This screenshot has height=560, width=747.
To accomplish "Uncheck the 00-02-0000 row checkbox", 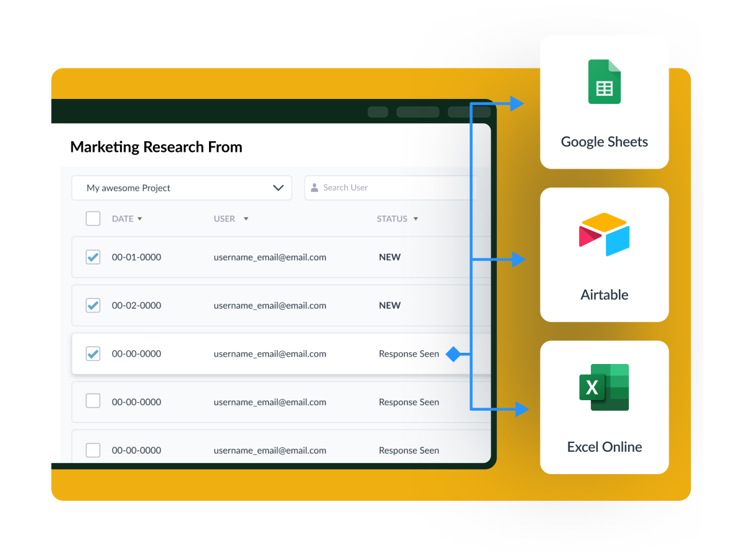I will (93, 306).
